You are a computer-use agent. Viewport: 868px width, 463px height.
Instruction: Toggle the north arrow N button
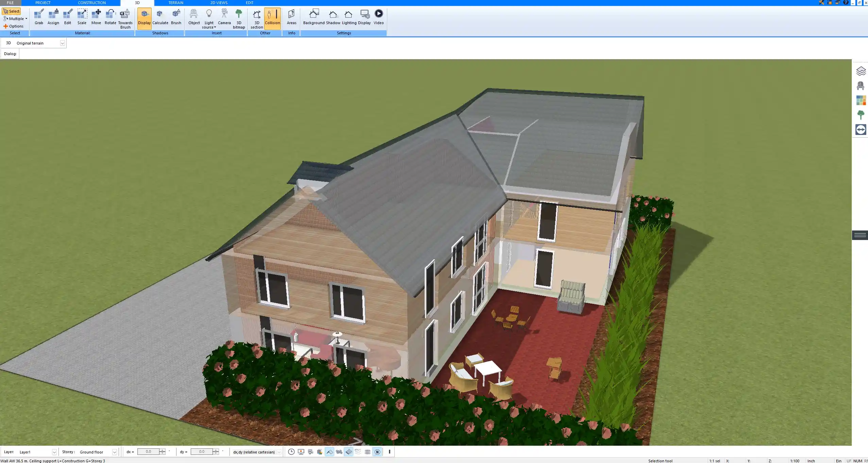tap(377, 452)
